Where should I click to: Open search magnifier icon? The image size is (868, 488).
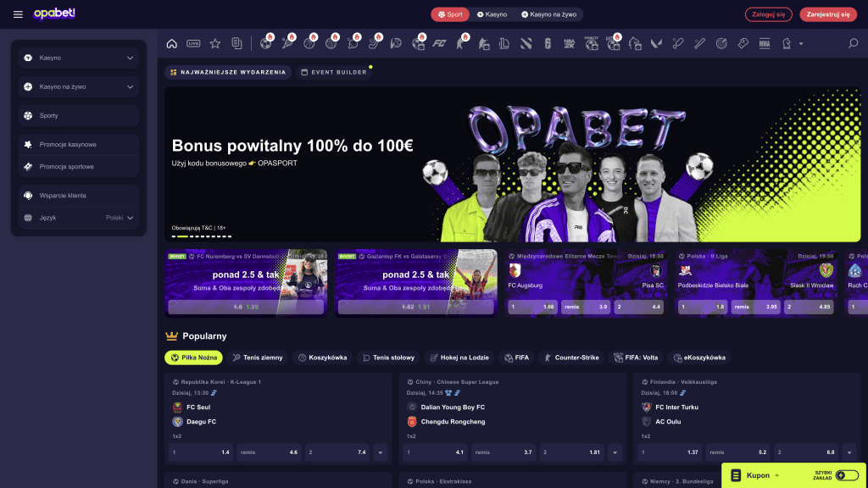(x=853, y=43)
